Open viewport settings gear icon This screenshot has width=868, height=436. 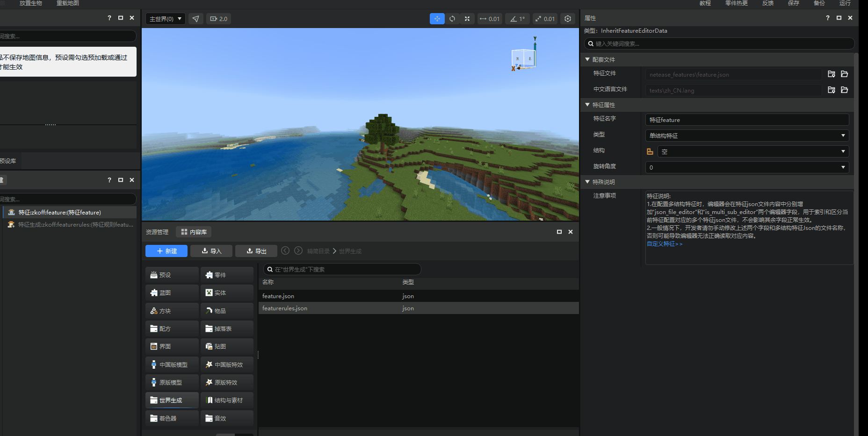click(x=568, y=19)
